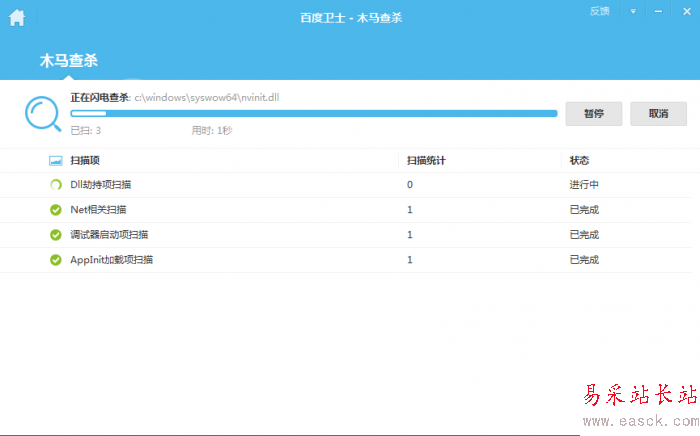Viewport: 700px width, 436px height.
Task: Click the green check beside AppInit加载项扫描
Action: [56, 260]
